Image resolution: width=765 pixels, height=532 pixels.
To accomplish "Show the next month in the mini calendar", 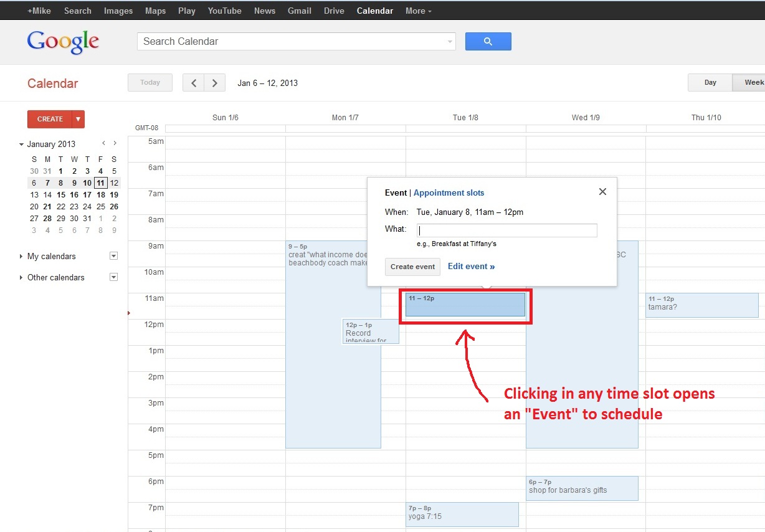I will click(115, 143).
